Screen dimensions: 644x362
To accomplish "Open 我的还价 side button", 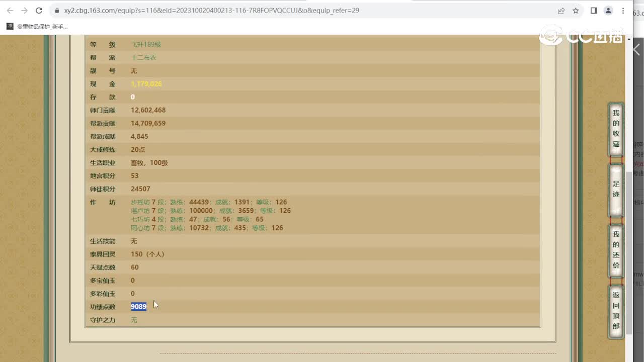I will (x=616, y=250).
